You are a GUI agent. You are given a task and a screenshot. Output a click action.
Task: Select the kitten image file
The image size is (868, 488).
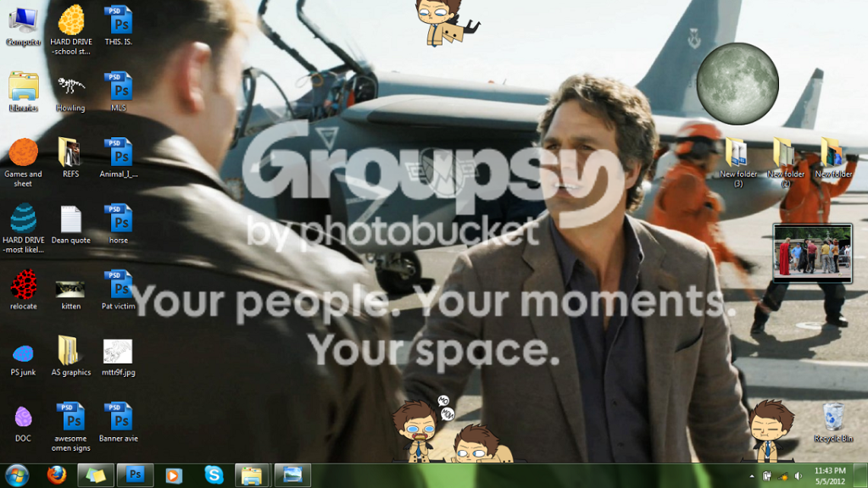click(x=71, y=294)
